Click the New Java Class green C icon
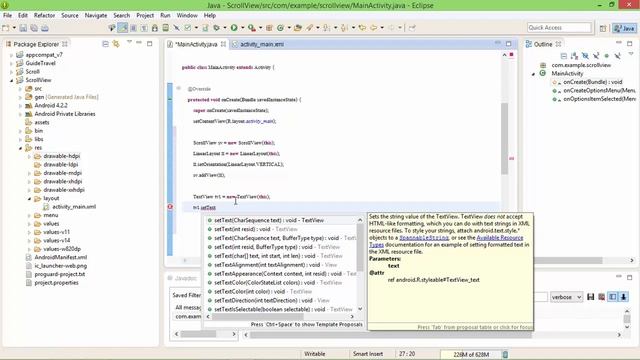This screenshot has height=360, width=640. [x=280, y=28]
